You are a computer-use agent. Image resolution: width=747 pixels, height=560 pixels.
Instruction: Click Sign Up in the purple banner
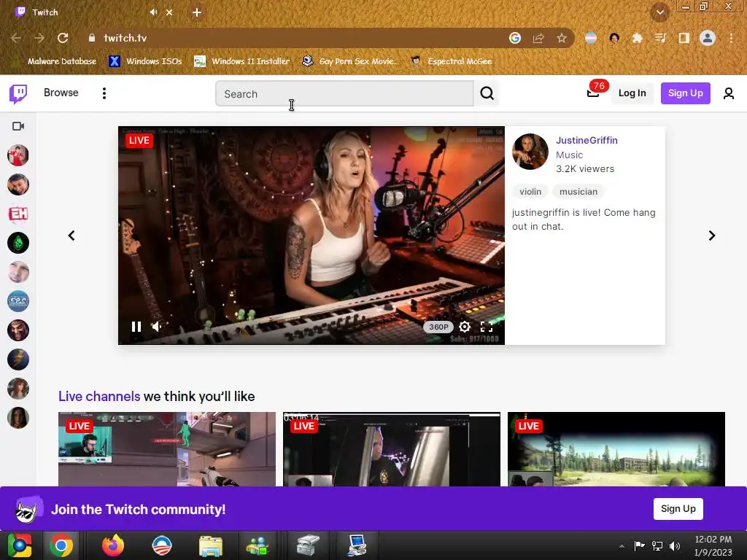(678, 508)
